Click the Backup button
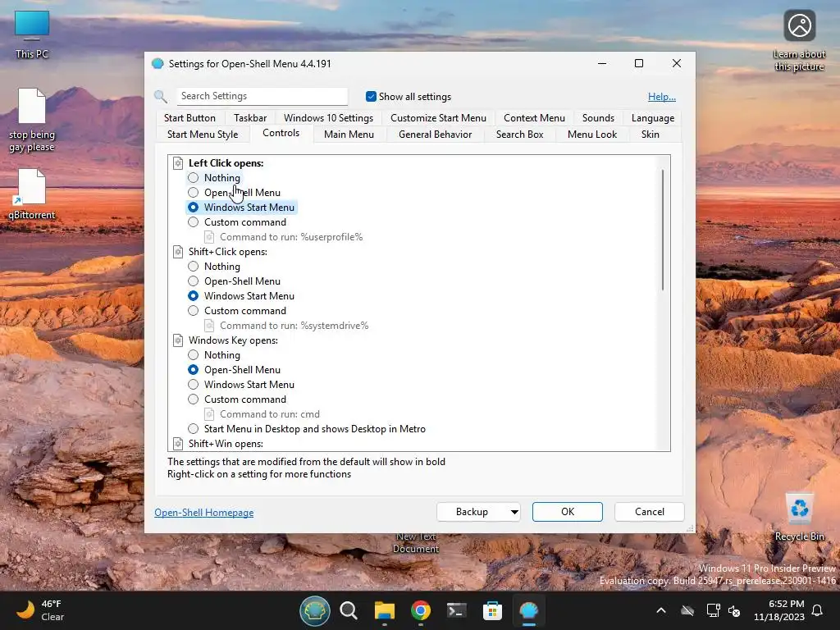840x630 pixels. 472,512
